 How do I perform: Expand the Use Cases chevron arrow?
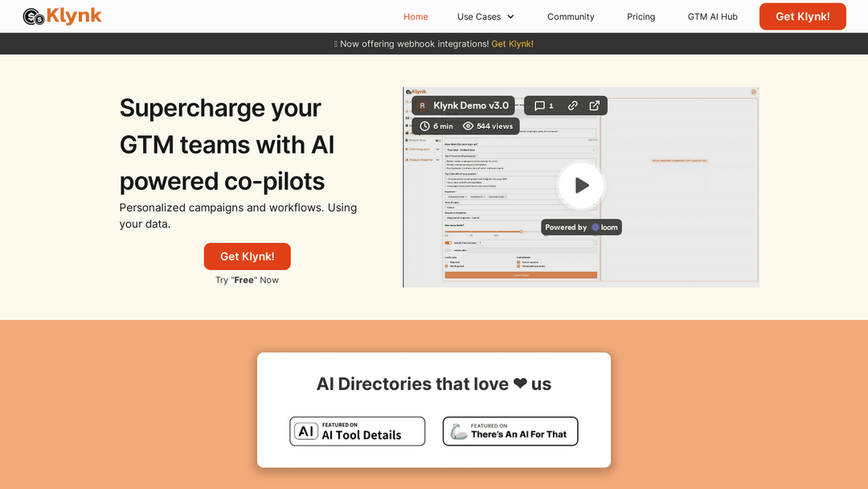tap(510, 17)
